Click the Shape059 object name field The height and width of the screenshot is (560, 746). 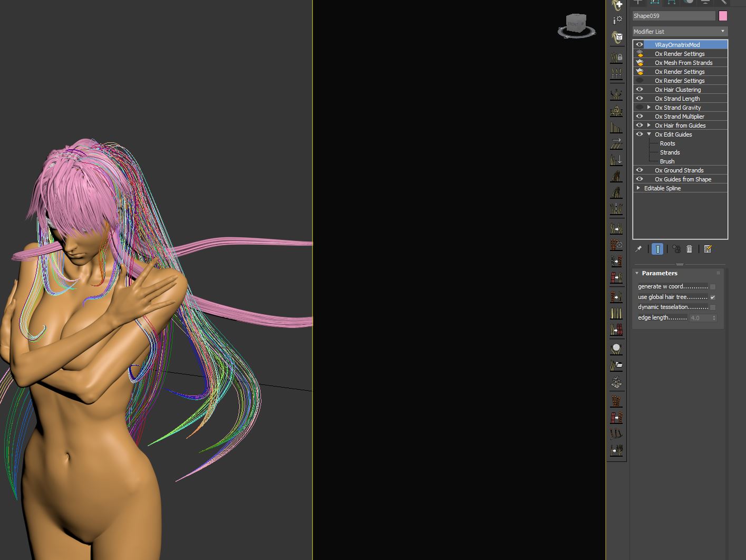[673, 16]
